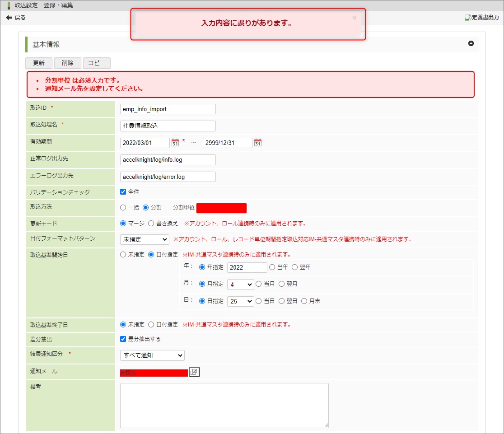Toggle the 全件 validation checkbox
Viewport: 504px width, 434px height.
[x=123, y=191]
